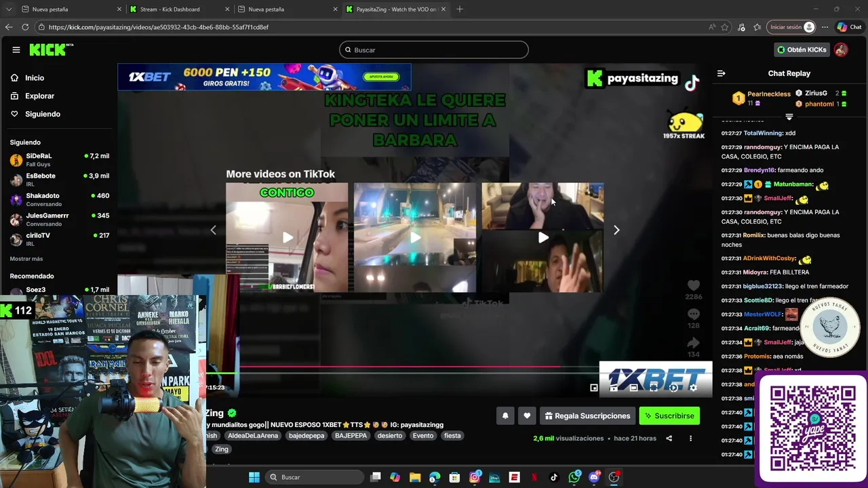This screenshot has height=488, width=868.
Task: Toggle notifications bell for channel
Action: pyautogui.click(x=505, y=416)
